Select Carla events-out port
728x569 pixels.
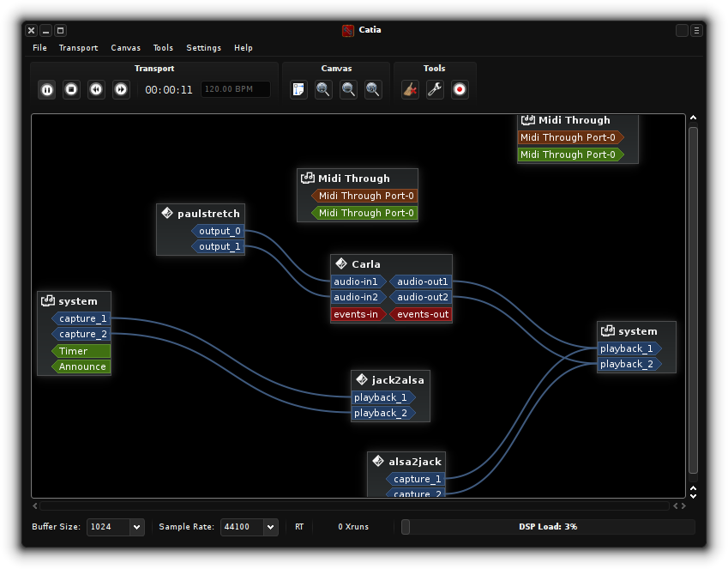click(421, 314)
